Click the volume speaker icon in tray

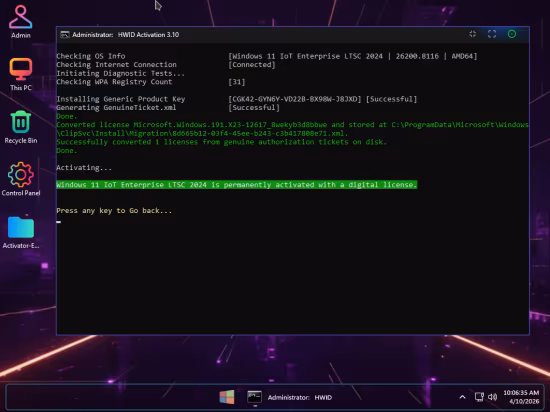pyautogui.click(x=492, y=397)
